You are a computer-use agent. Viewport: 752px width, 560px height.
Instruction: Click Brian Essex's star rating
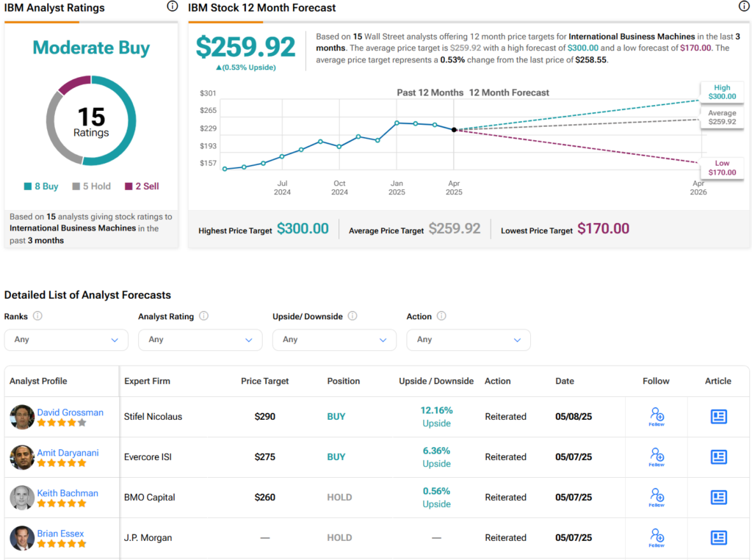[62, 543]
